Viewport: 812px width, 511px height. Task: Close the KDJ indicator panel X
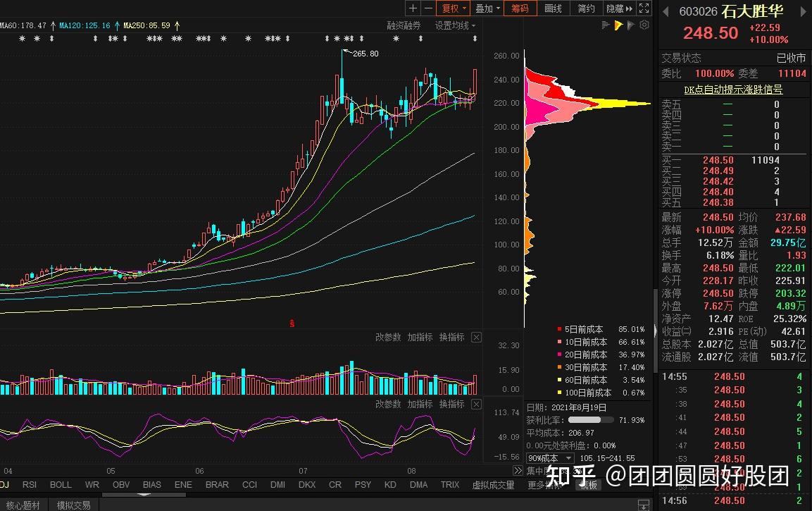(x=477, y=405)
